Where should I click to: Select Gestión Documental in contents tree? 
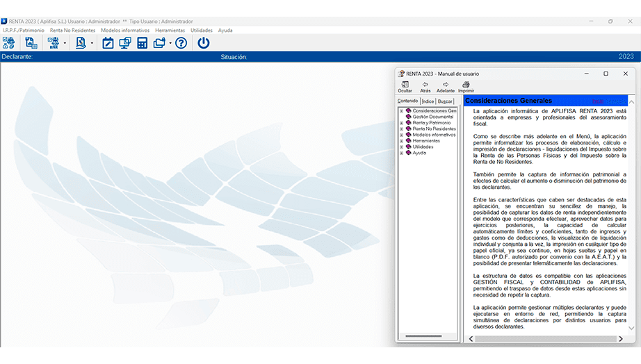(433, 117)
